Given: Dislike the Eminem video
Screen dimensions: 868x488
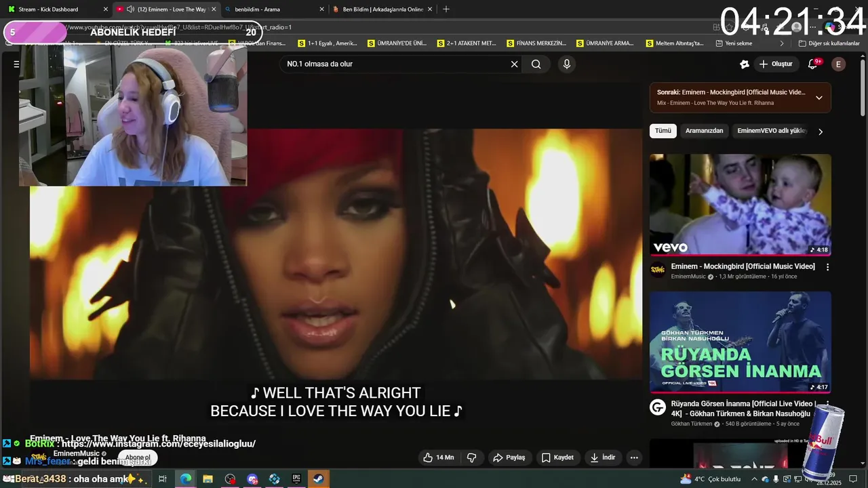Looking at the screenshot, I should coord(471,457).
